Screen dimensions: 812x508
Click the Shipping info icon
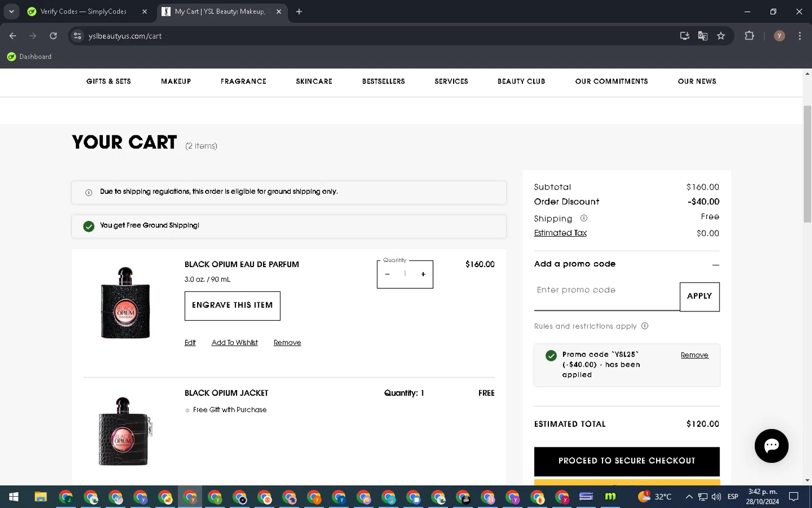point(584,218)
